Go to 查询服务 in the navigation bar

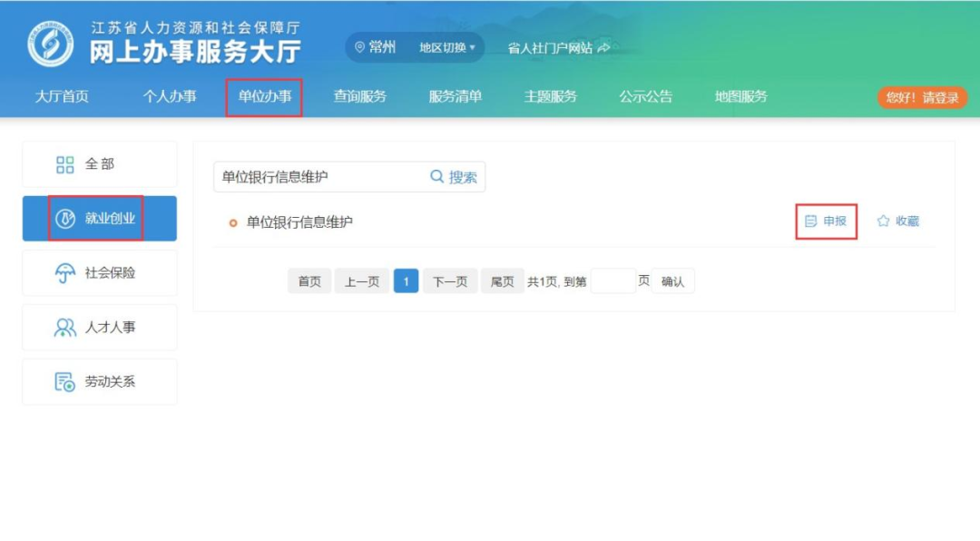tap(362, 96)
